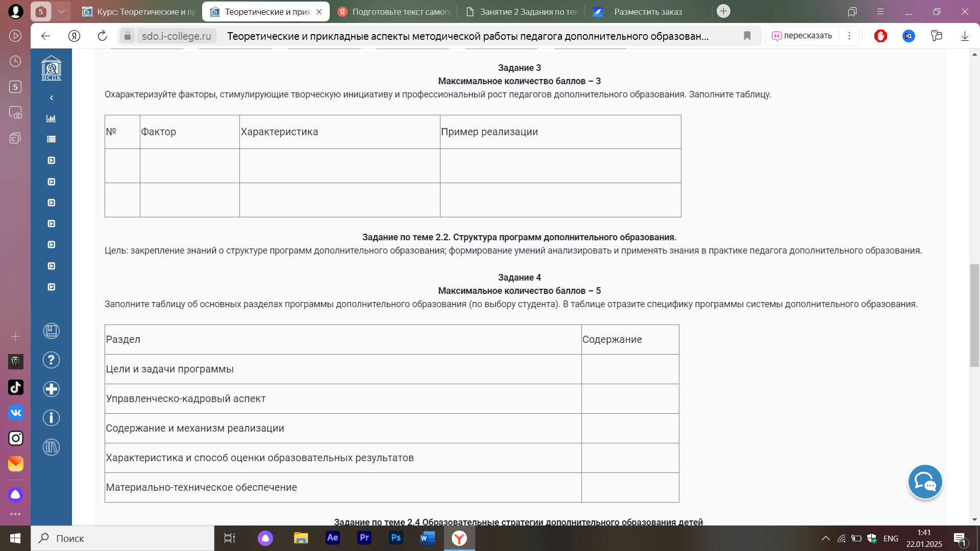The height and width of the screenshot is (551, 980).
Task: Click the plus circle icon in sidebar
Action: coord(51,389)
